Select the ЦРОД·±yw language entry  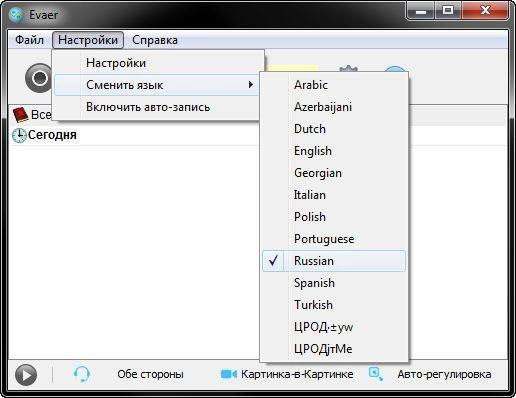pyautogui.click(x=334, y=327)
